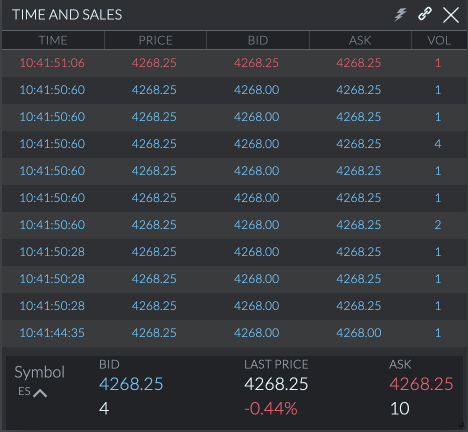The width and height of the screenshot is (468, 432).
Task: Click the LAST PRICE value 4268.25
Action: click(276, 384)
